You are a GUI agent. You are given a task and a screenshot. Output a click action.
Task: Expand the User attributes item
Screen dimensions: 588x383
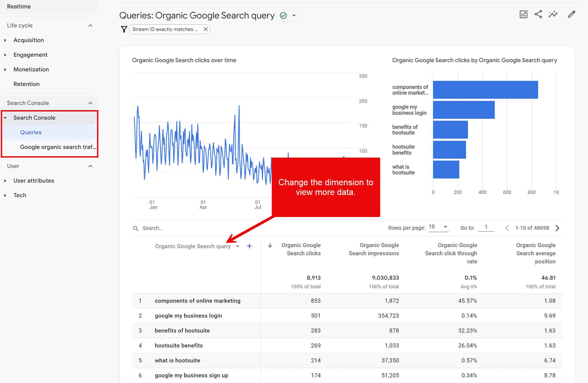click(5, 181)
